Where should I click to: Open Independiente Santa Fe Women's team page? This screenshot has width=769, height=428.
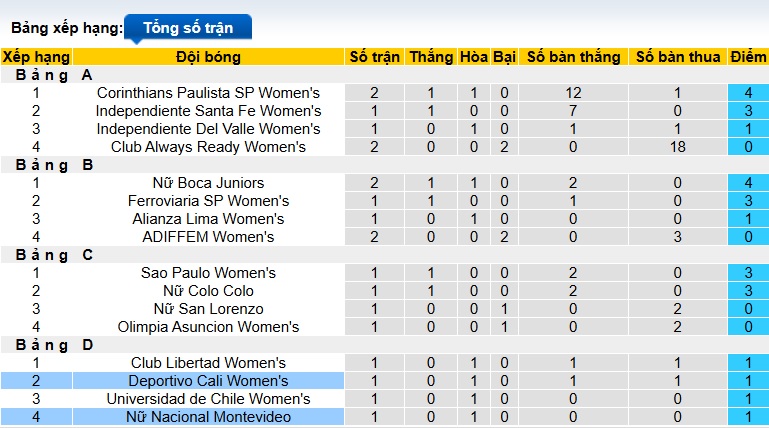(208, 111)
